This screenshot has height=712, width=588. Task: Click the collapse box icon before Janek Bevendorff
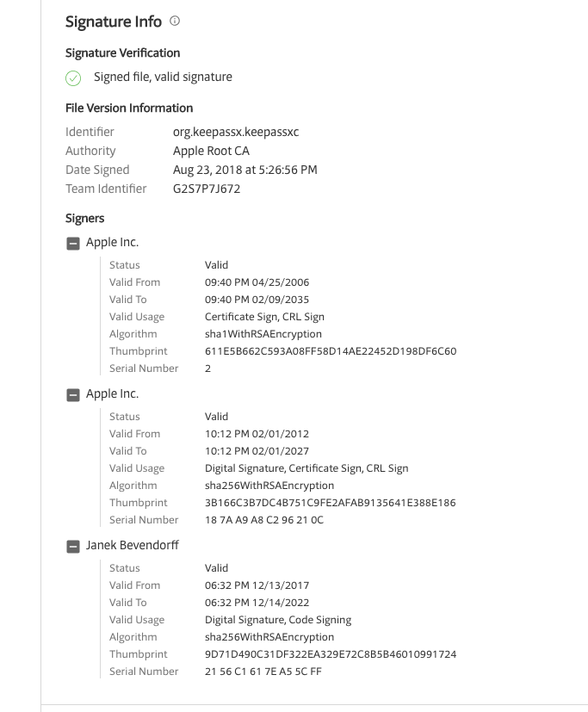72,545
